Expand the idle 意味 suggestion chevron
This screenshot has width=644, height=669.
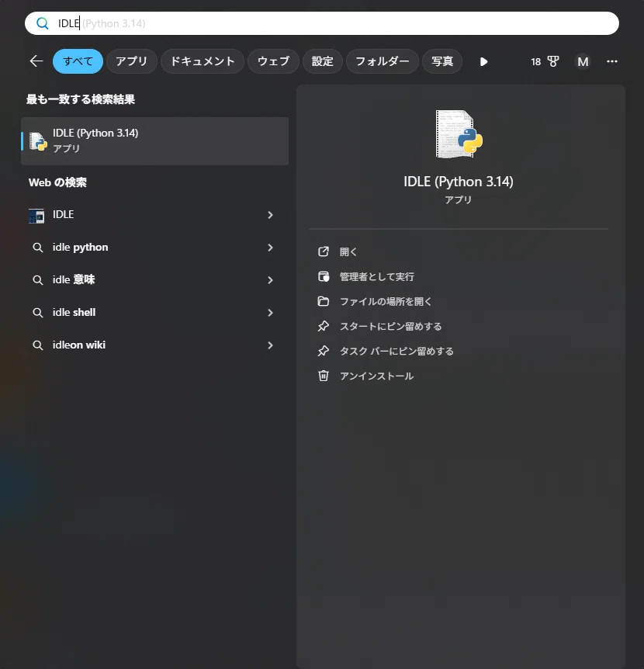pos(270,280)
